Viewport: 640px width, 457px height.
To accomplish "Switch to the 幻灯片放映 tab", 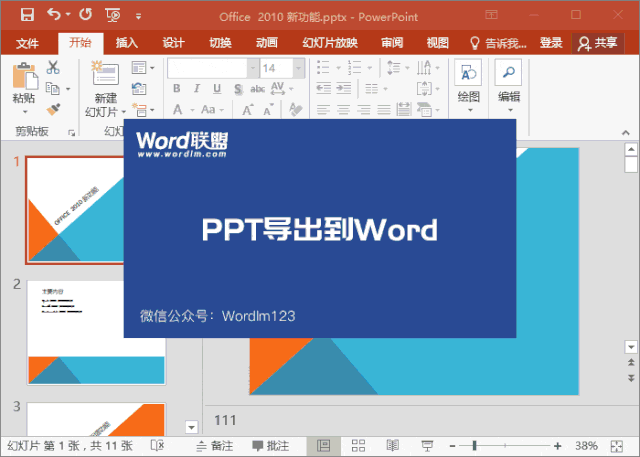I will tap(330, 42).
